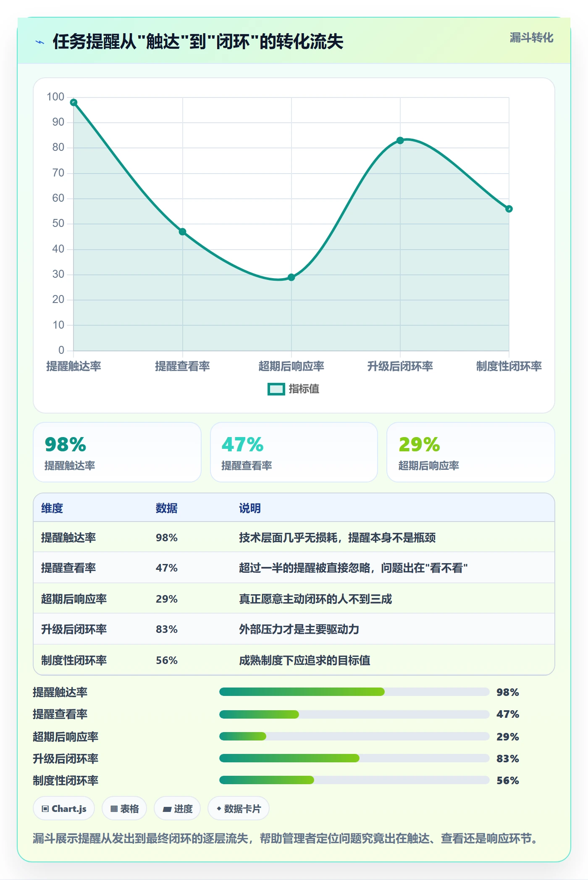Click the 超期后响应率 progress bar at 29%
Viewport: 588px width, 880px height.
[354, 736]
